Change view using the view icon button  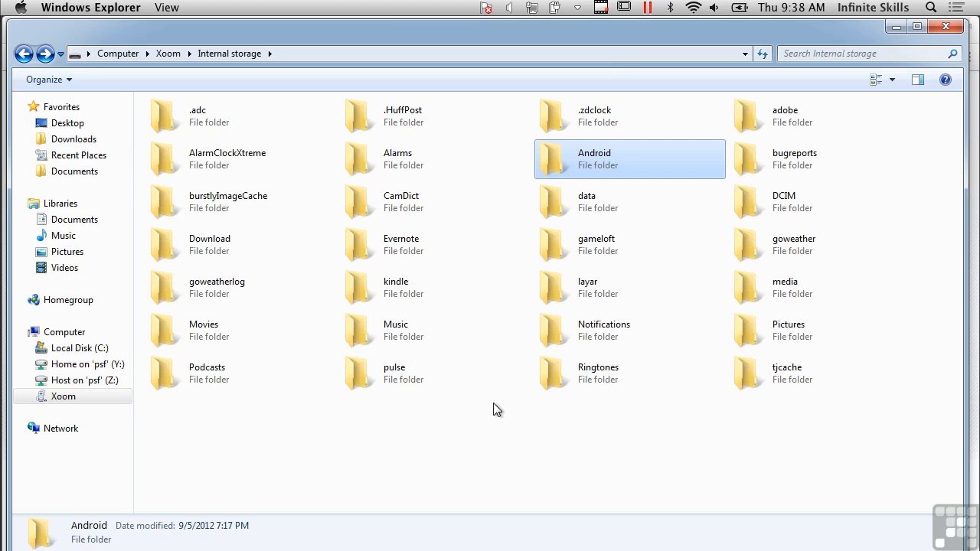877,80
